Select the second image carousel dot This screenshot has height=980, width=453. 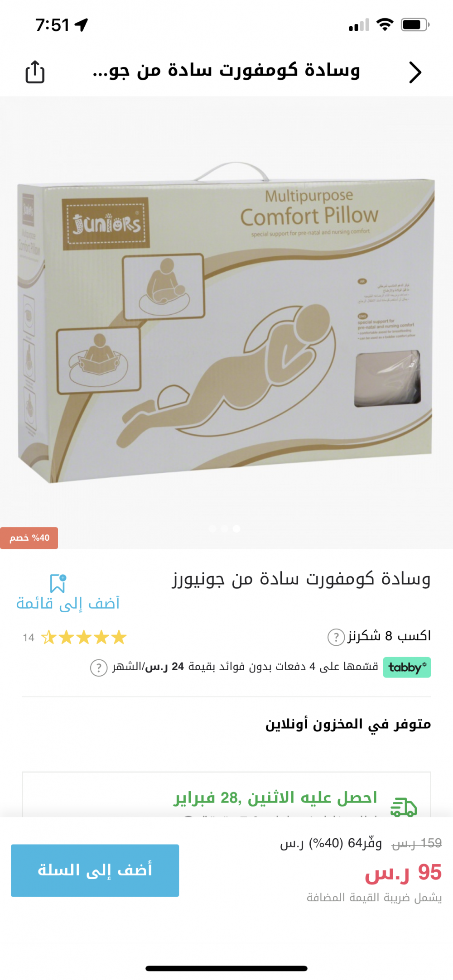click(x=224, y=528)
